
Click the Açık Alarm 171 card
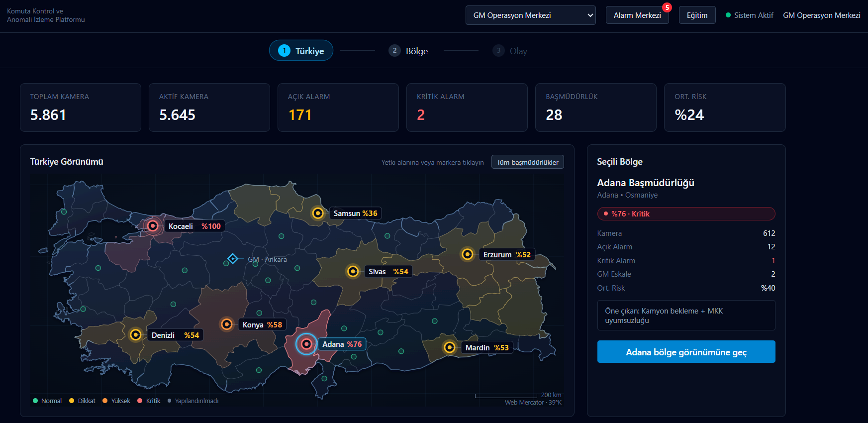[x=338, y=107]
